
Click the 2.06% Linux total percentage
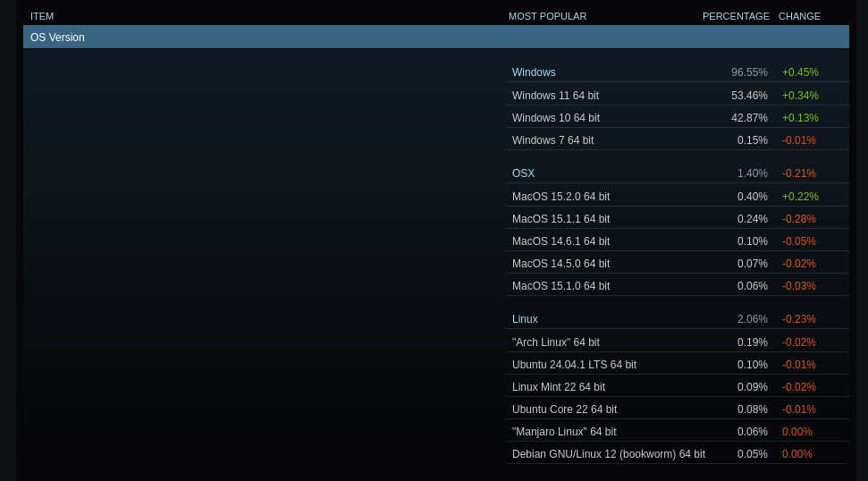tap(753, 319)
